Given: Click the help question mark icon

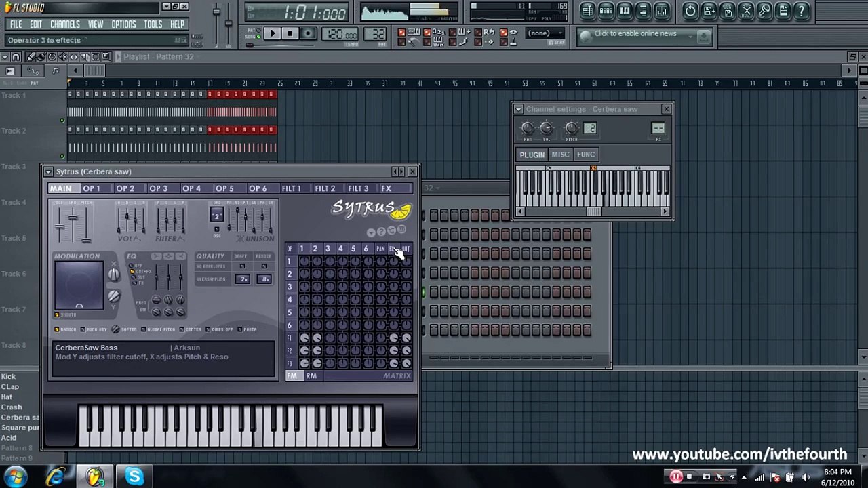Looking at the screenshot, I should (801, 10).
